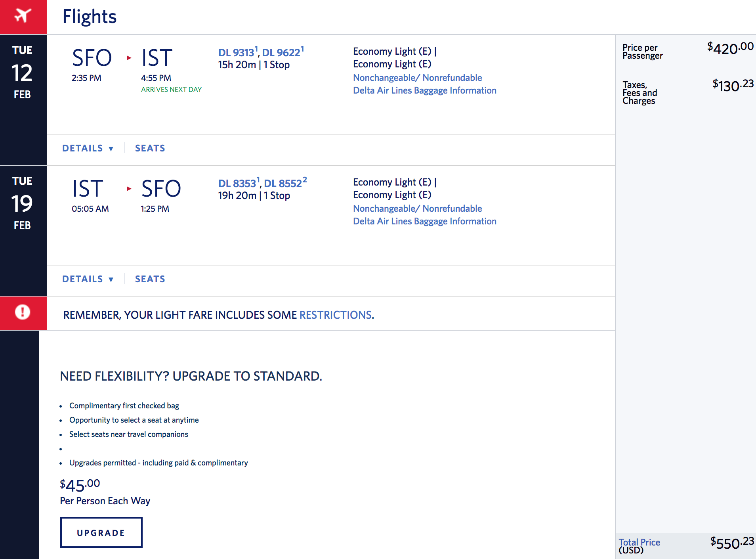Viewport: 756px width, 559px height.
Task: Select the 4:55 PM arrival time
Action: tap(156, 78)
